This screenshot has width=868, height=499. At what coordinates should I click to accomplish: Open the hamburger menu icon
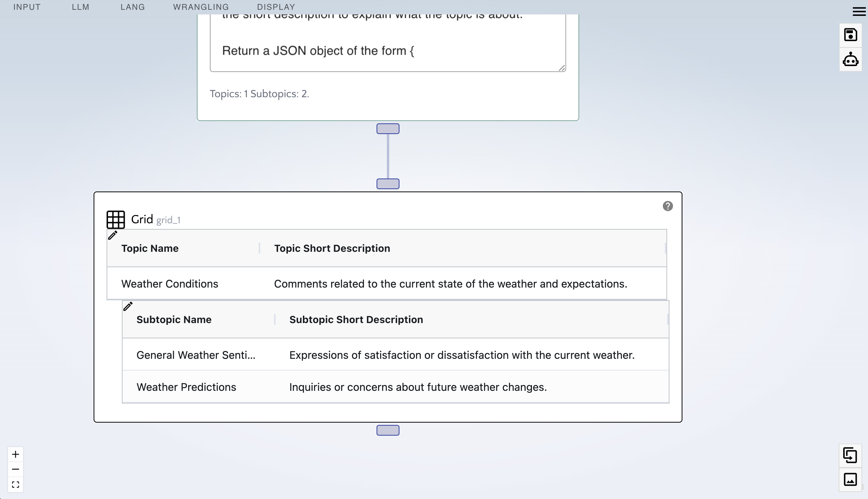tap(859, 11)
